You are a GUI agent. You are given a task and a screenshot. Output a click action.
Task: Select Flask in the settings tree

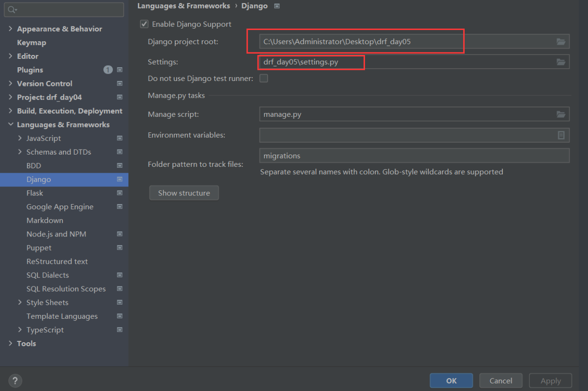click(35, 193)
